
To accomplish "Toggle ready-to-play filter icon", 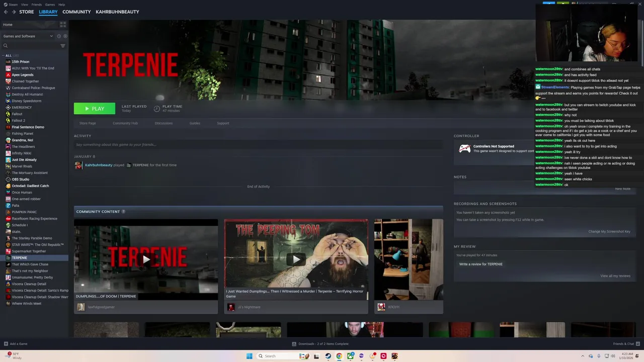I will coord(65,36).
